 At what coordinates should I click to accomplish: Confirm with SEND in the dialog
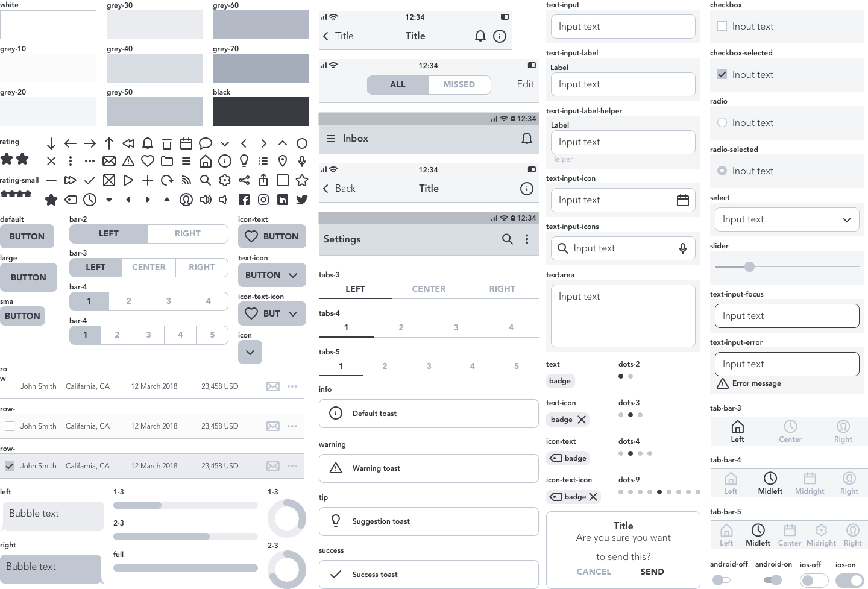(652, 572)
